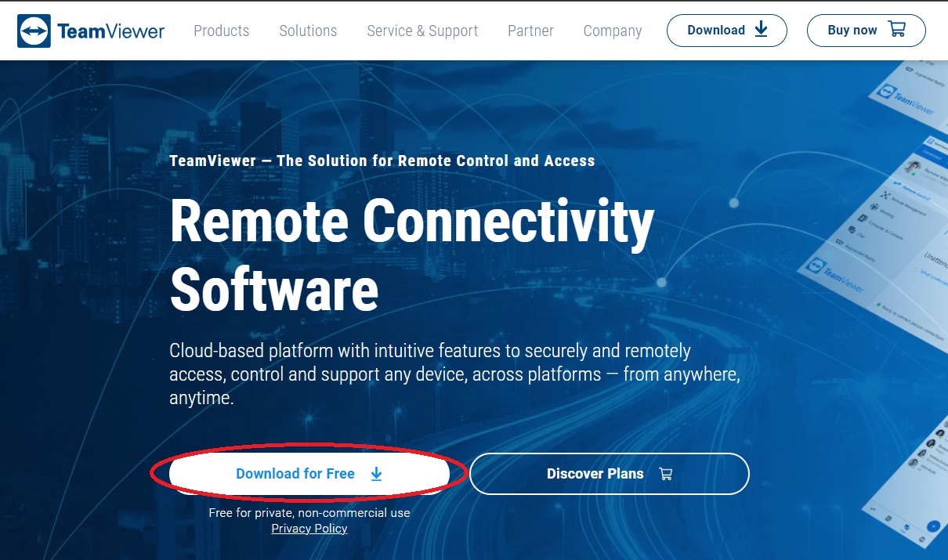
Task: Click the Remote Connectivity Software heading
Action: point(412,255)
